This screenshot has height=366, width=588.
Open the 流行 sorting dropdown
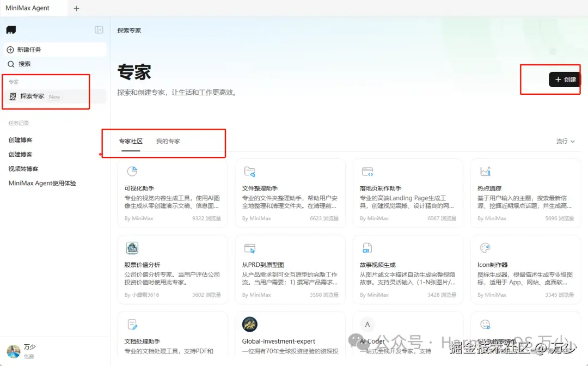565,141
